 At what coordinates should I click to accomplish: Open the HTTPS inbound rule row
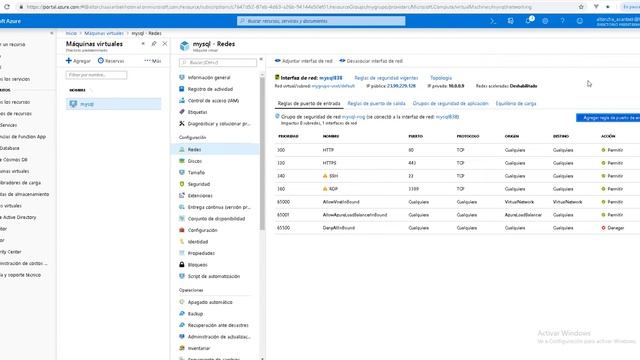pos(457,163)
